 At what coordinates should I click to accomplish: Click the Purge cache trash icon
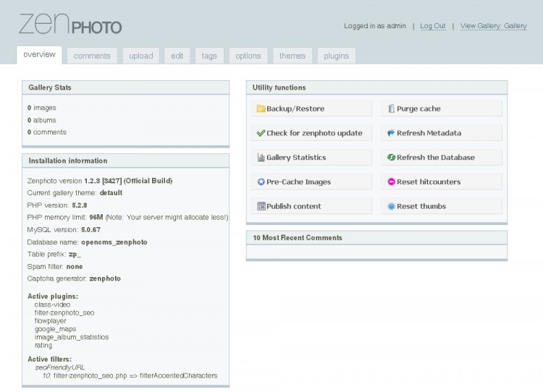tap(391, 108)
